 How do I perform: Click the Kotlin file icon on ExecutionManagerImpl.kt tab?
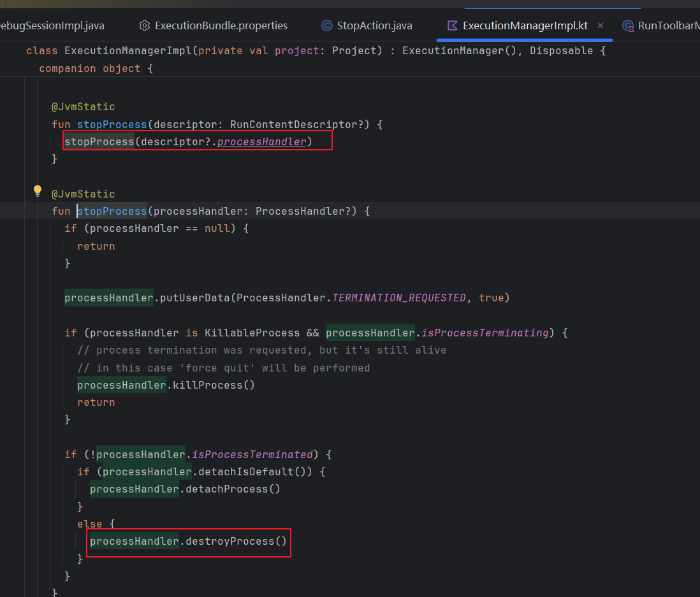[x=452, y=25]
